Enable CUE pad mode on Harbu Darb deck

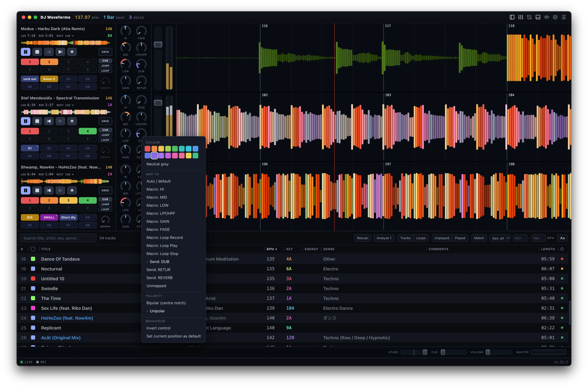click(x=105, y=61)
